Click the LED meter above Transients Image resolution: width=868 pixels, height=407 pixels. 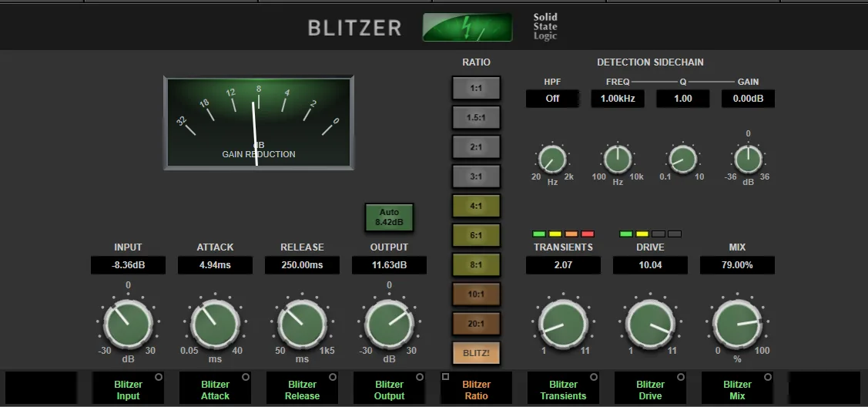point(563,234)
